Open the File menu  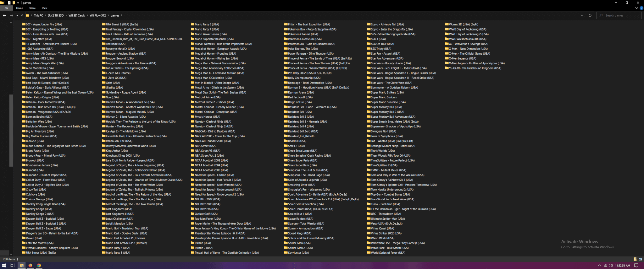pos(6,8)
